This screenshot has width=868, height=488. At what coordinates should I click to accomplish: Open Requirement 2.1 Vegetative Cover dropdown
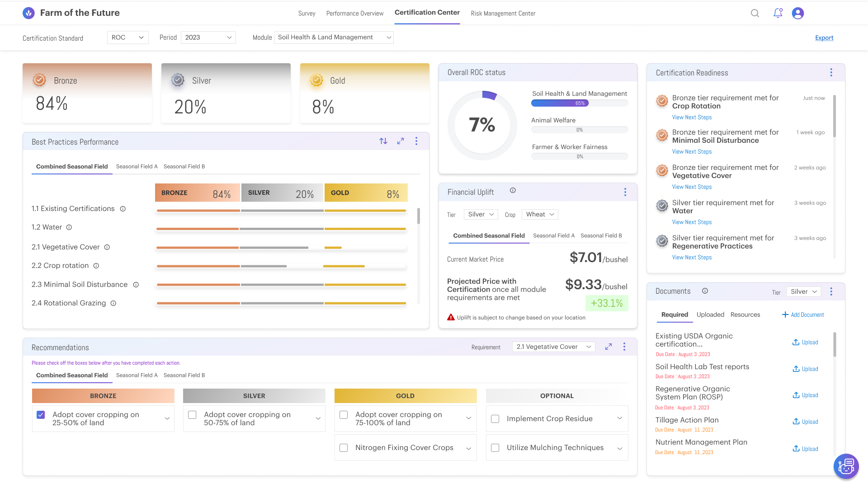coord(553,347)
